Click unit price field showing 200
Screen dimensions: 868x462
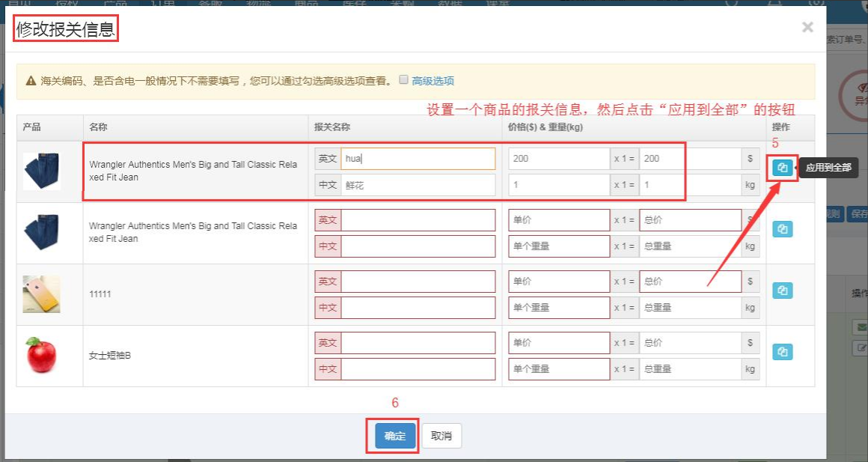pyautogui.click(x=558, y=159)
